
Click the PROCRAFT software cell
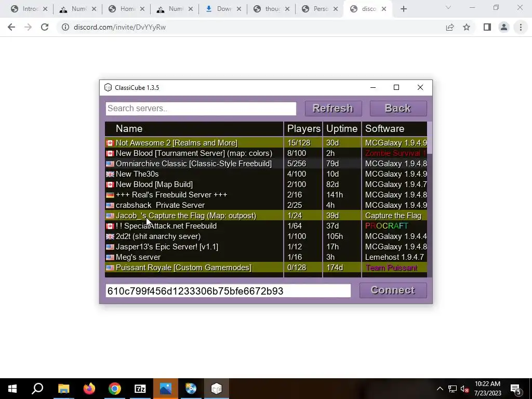click(387, 226)
